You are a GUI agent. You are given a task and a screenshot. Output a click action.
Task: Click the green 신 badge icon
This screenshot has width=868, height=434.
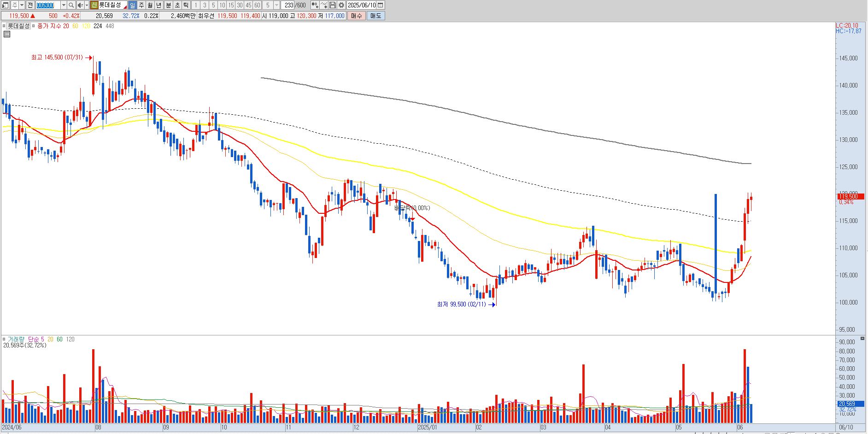[94, 5]
